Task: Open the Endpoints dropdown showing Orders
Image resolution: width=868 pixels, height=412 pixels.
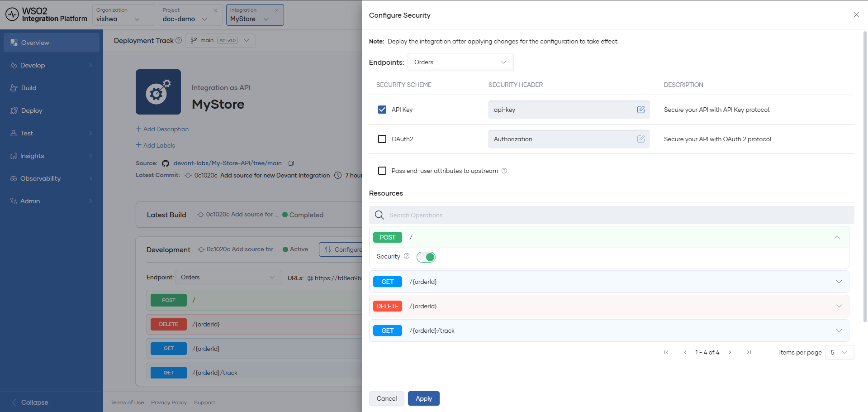Action: 460,62
